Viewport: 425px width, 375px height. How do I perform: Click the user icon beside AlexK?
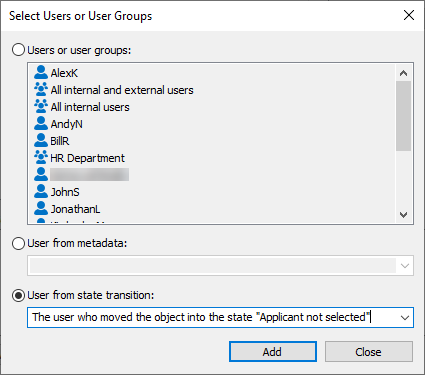[41, 72]
